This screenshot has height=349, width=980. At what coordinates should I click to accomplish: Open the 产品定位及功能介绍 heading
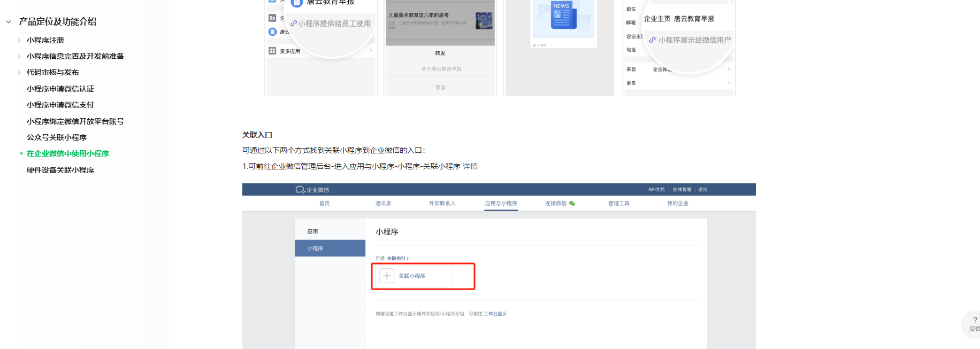coord(58,22)
